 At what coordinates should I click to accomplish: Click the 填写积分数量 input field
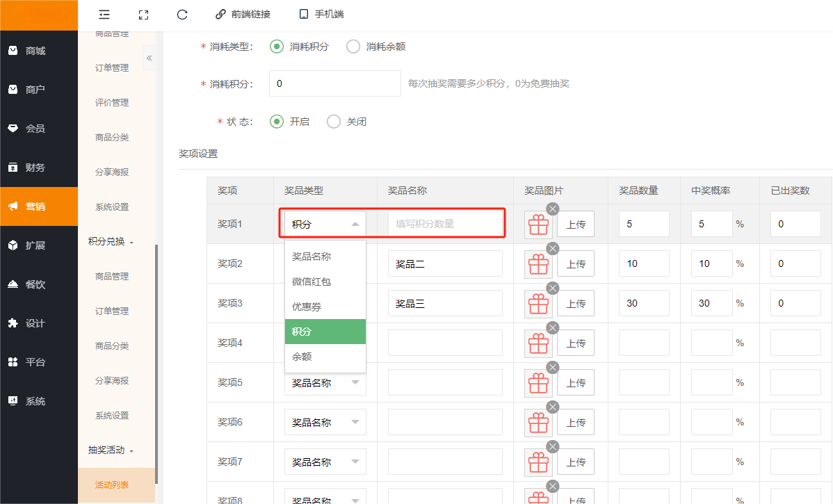[444, 224]
